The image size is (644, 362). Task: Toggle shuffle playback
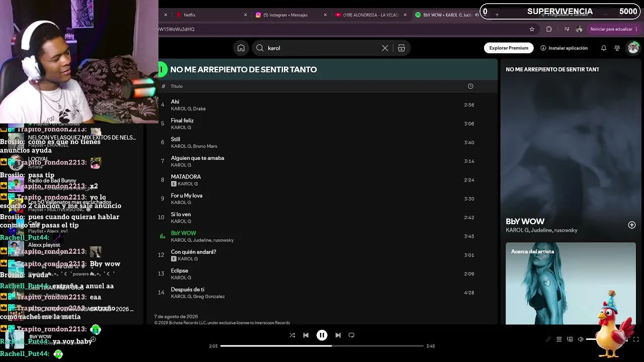[292, 335]
